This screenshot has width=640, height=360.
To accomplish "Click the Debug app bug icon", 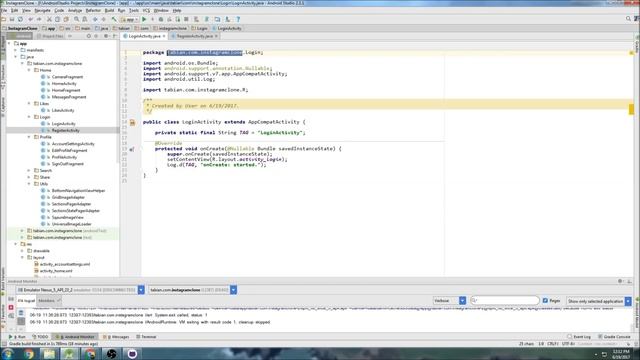I will pos(161,19).
